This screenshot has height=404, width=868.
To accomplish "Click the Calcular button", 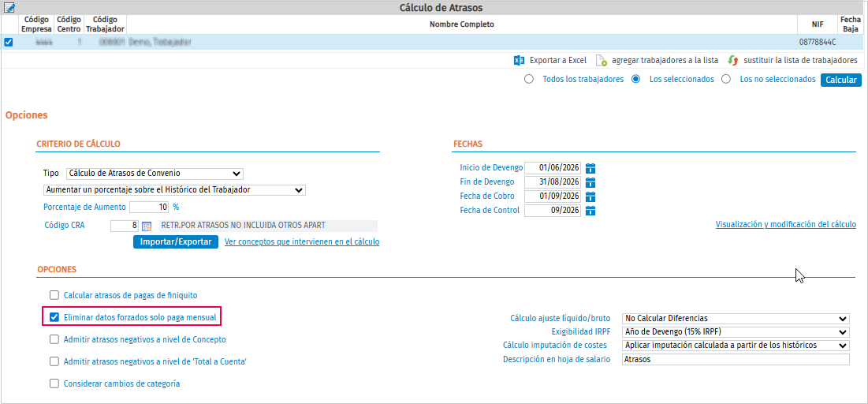I will (x=841, y=80).
